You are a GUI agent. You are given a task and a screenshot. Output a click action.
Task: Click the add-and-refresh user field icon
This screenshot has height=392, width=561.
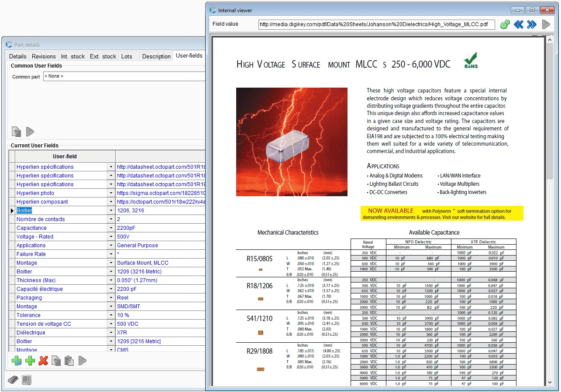(x=17, y=361)
